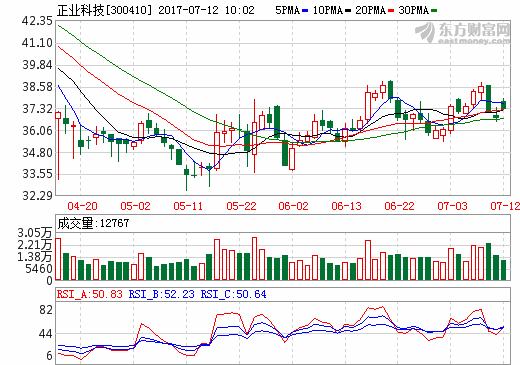This screenshot has height=365, width=520.
Task: Click the 5460 volume axis label
Action: [39, 269]
